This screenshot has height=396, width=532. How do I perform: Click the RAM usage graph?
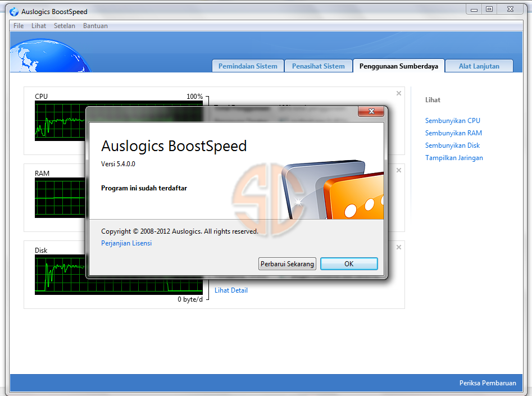[60, 198]
